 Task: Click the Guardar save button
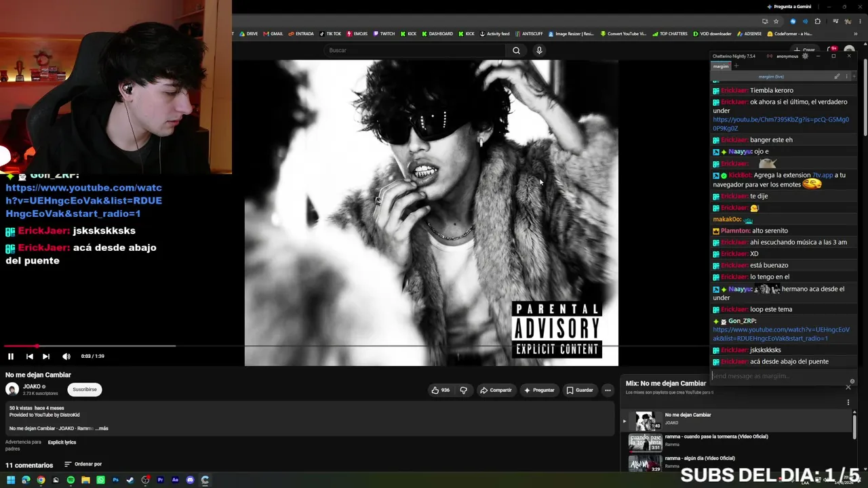click(580, 390)
